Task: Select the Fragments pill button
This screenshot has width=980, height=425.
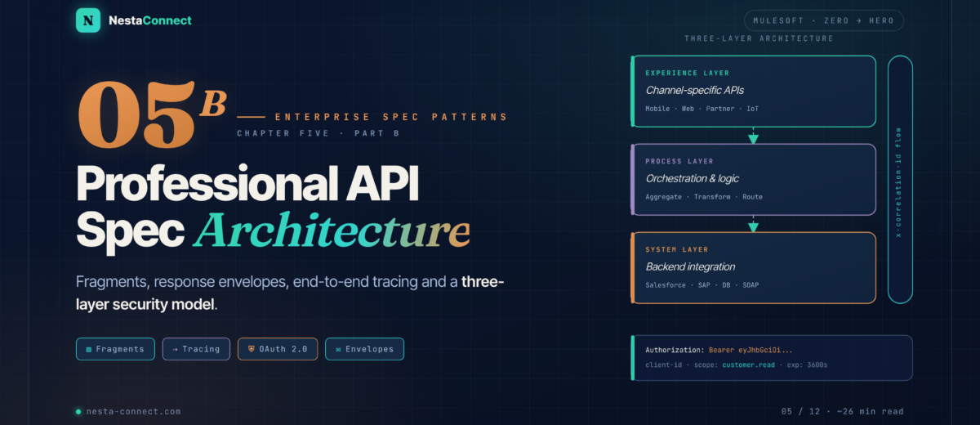Action: (x=115, y=349)
